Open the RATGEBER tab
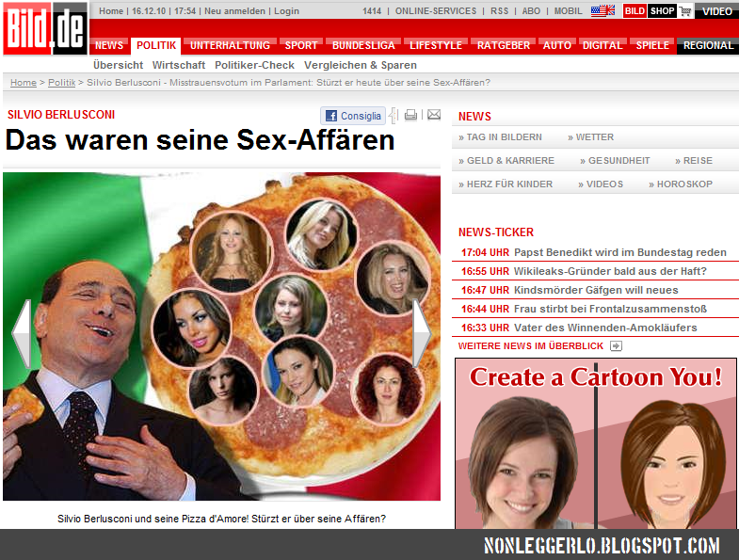 [504, 46]
